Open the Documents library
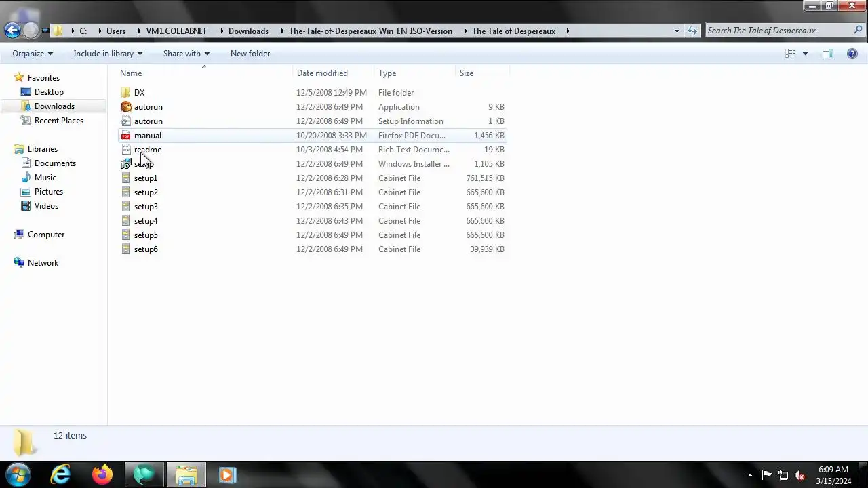 (55, 163)
